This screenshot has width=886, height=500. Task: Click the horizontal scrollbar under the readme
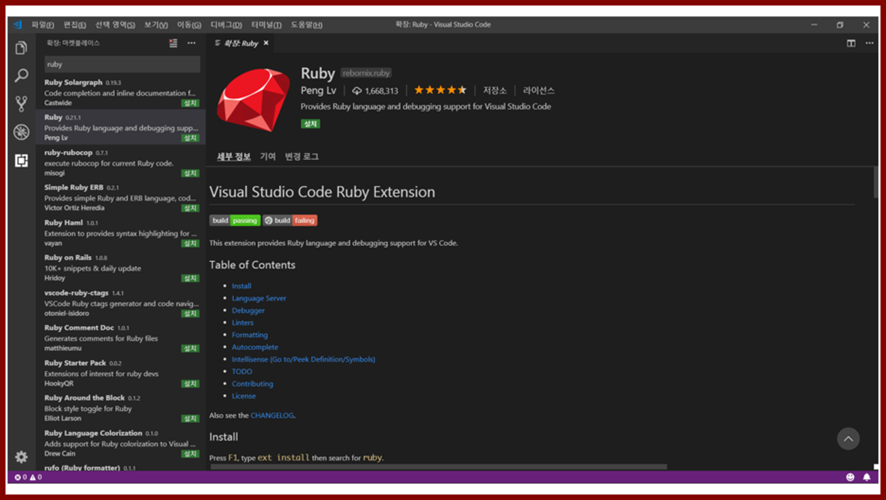click(438, 467)
